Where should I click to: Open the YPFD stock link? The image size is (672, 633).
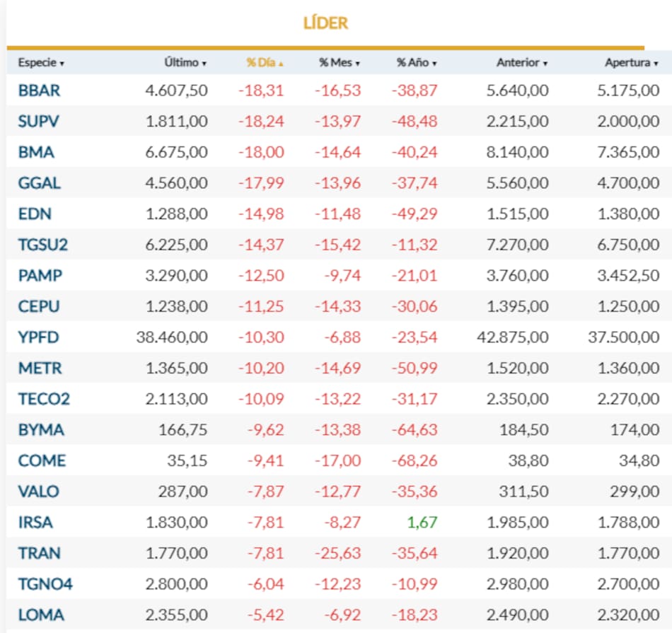38,337
